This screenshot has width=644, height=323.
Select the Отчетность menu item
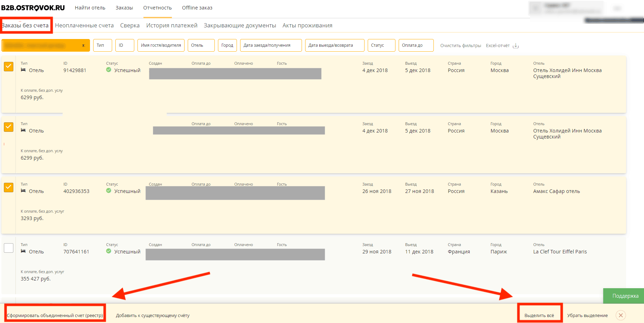click(157, 8)
